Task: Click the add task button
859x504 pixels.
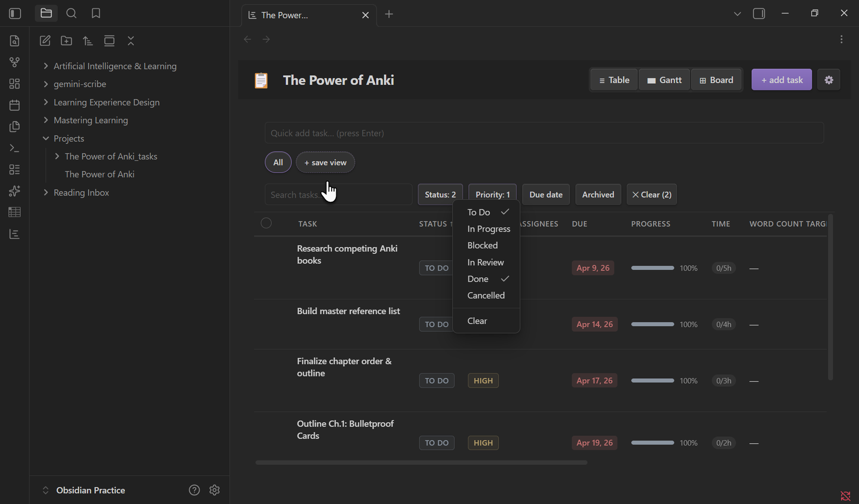Action: pos(781,80)
